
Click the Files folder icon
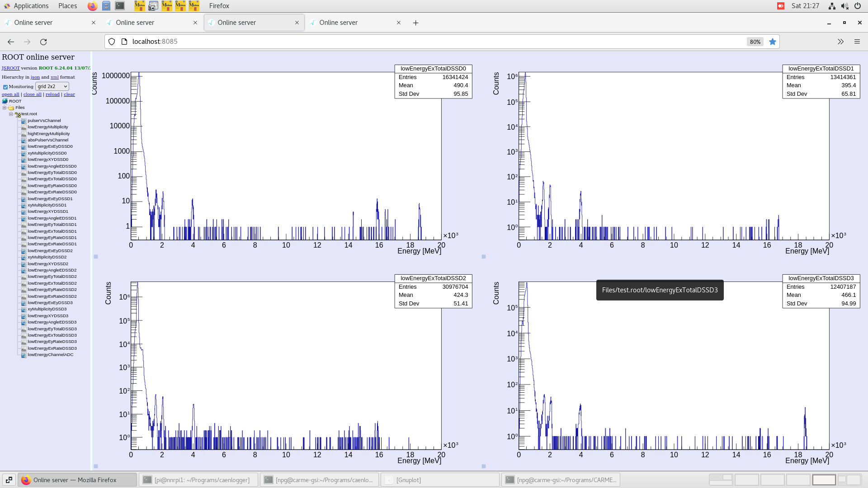point(11,108)
